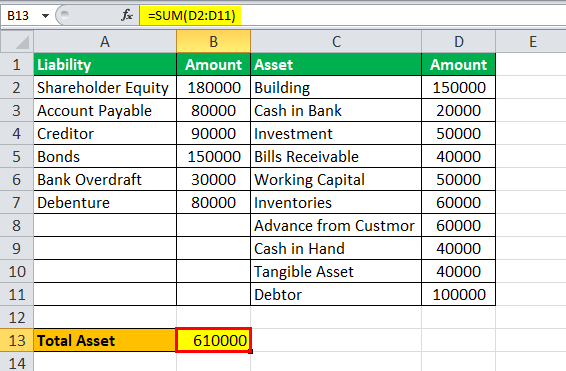Viewport: 566px width, 371px height.
Task: Select the Working Capital amount cell
Action: [458, 179]
